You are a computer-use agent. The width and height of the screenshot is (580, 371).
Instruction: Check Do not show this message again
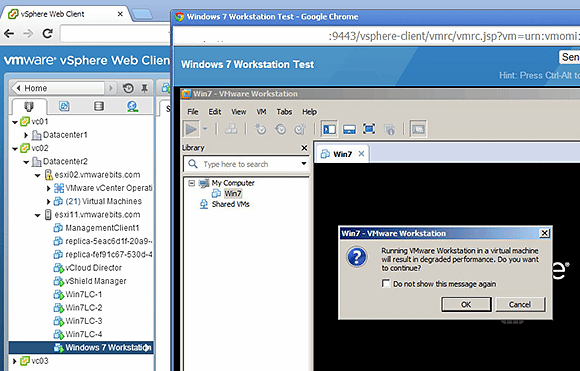386,284
